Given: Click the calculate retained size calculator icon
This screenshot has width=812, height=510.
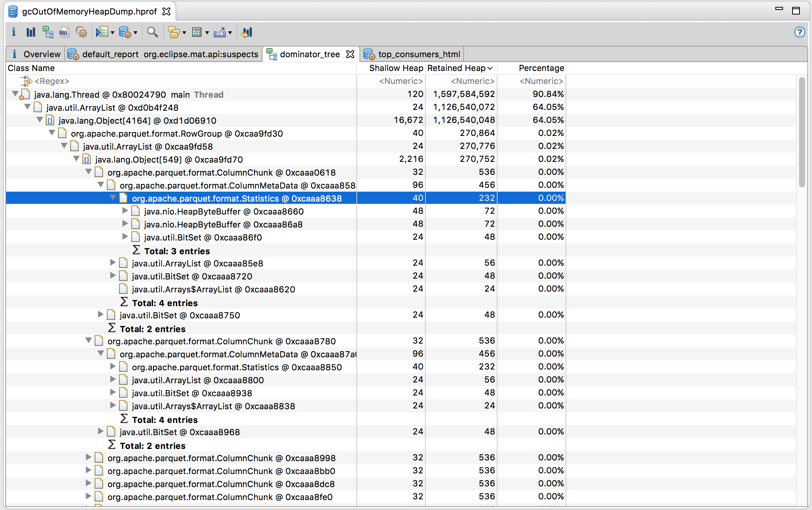Looking at the screenshot, I should [x=197, y=32].
